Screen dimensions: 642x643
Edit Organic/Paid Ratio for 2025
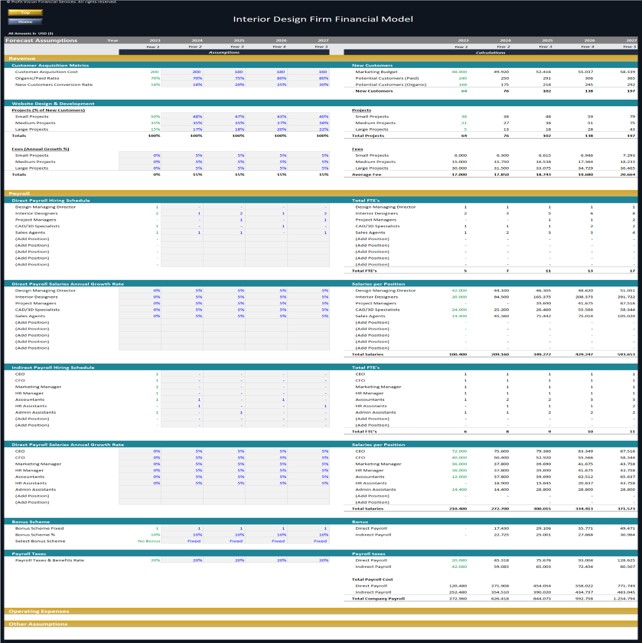[x=225, y=78]
